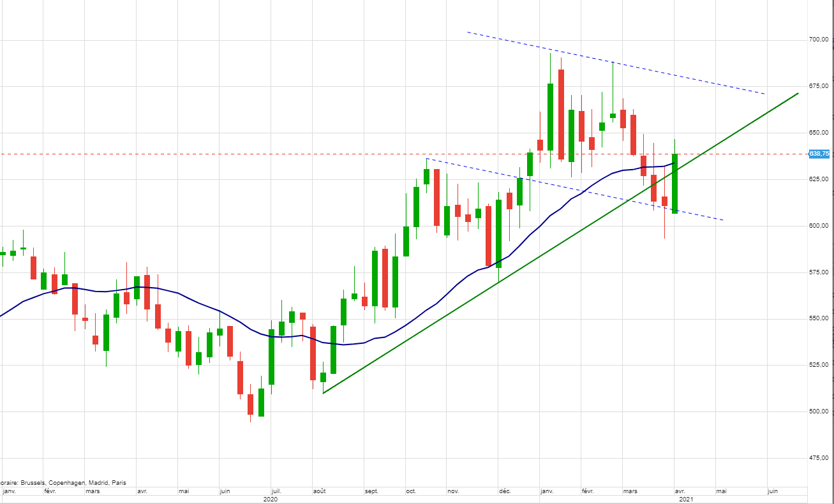
Task: Click the blue 638,75 current price tag
Action: click(819, 154)
